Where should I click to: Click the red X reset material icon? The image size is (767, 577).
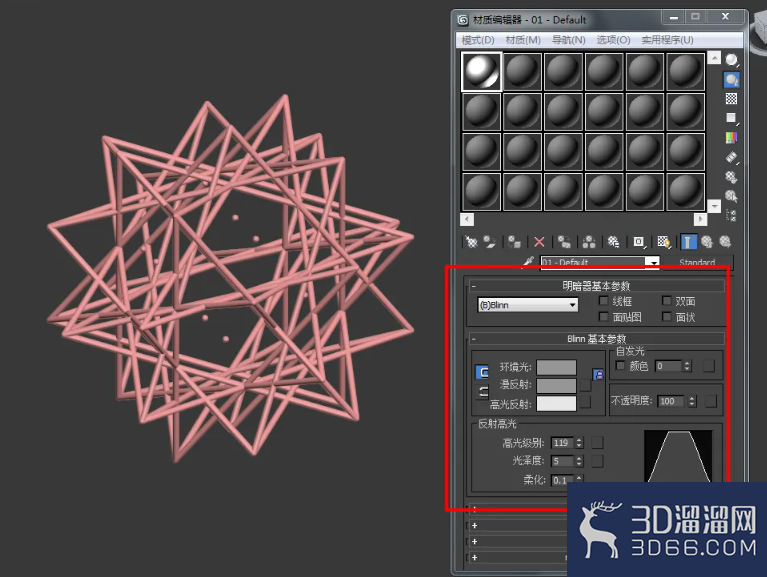coord(539,242)
